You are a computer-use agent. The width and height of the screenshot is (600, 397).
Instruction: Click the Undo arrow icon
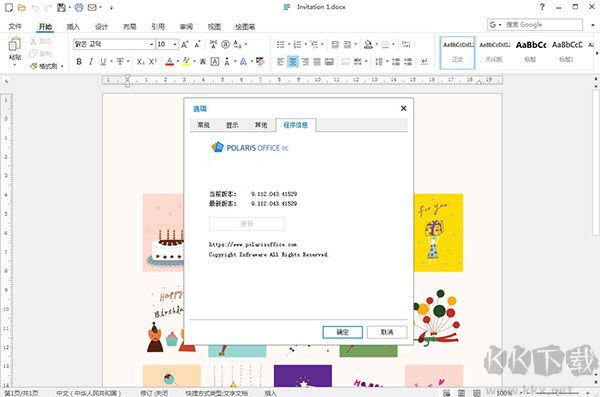click(35, 8)
